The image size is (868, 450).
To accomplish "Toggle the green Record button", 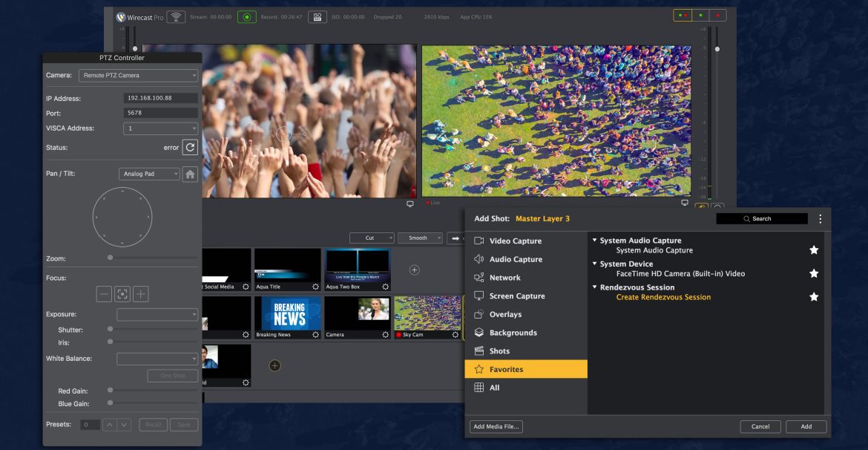I will 247,17.
